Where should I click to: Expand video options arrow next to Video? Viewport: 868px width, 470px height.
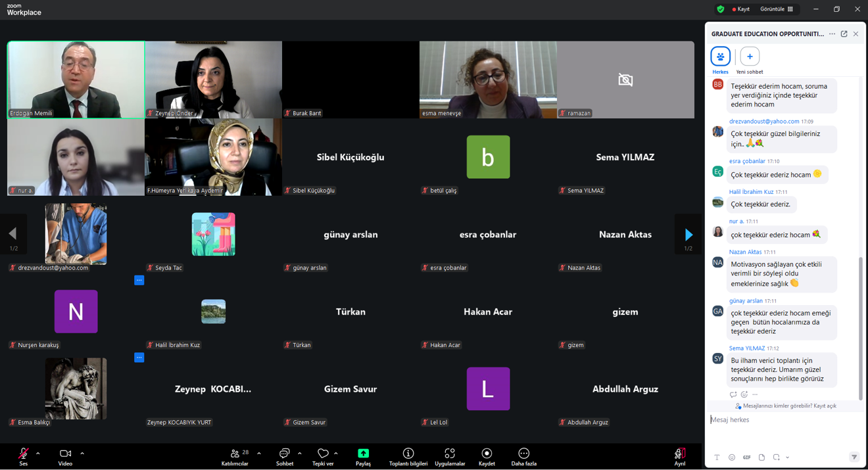point(82,454)
